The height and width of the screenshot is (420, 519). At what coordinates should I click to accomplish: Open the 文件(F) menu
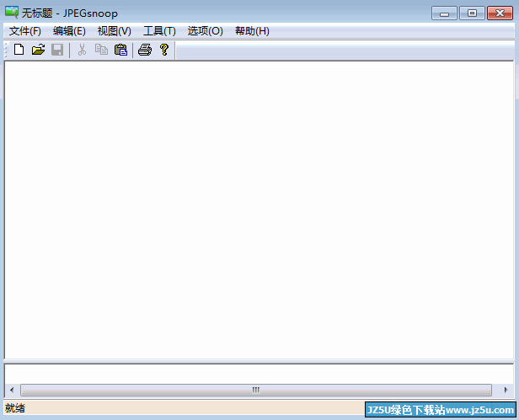click(x=24, y=31)
